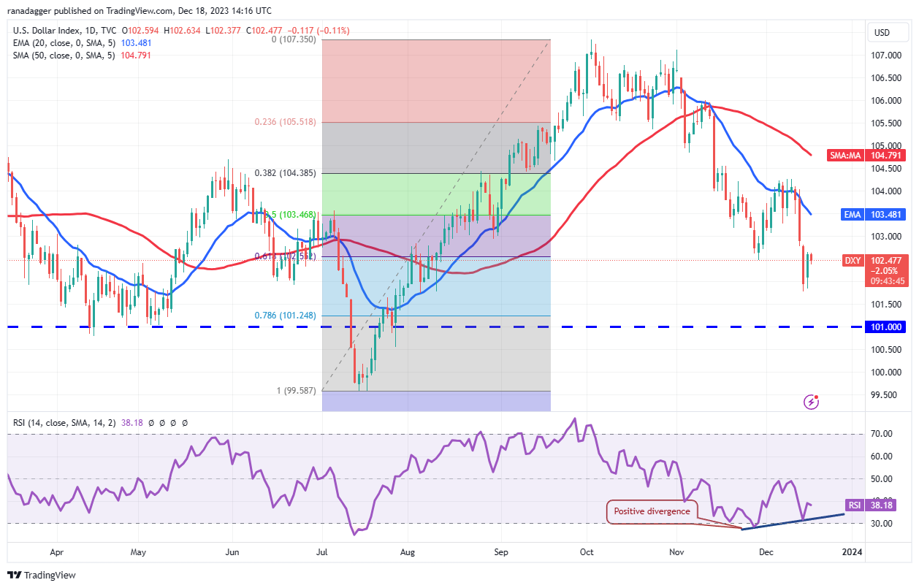Click the '106.500' price axis label
Image resolution: width=919 pixels, height=588 pixels.
(888, 78)
